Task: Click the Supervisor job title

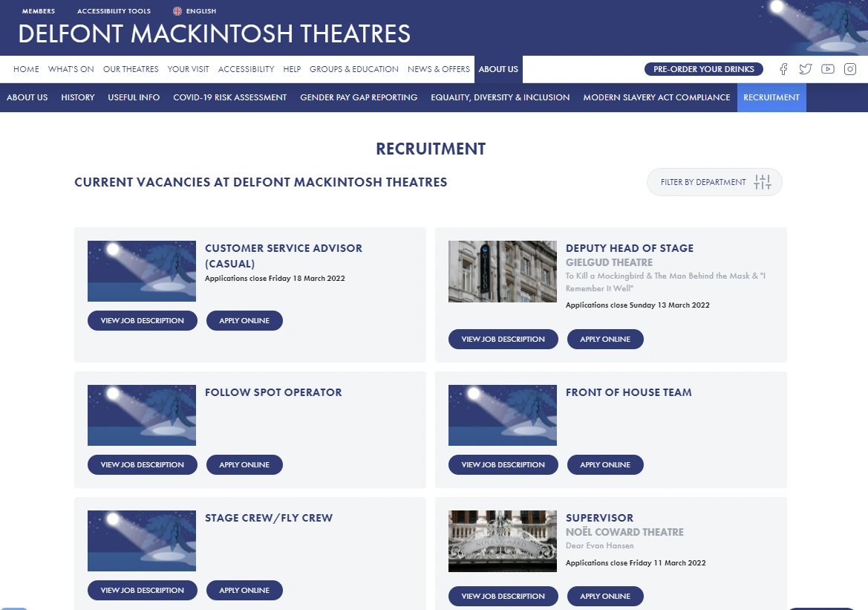Action: pos(599,518)
